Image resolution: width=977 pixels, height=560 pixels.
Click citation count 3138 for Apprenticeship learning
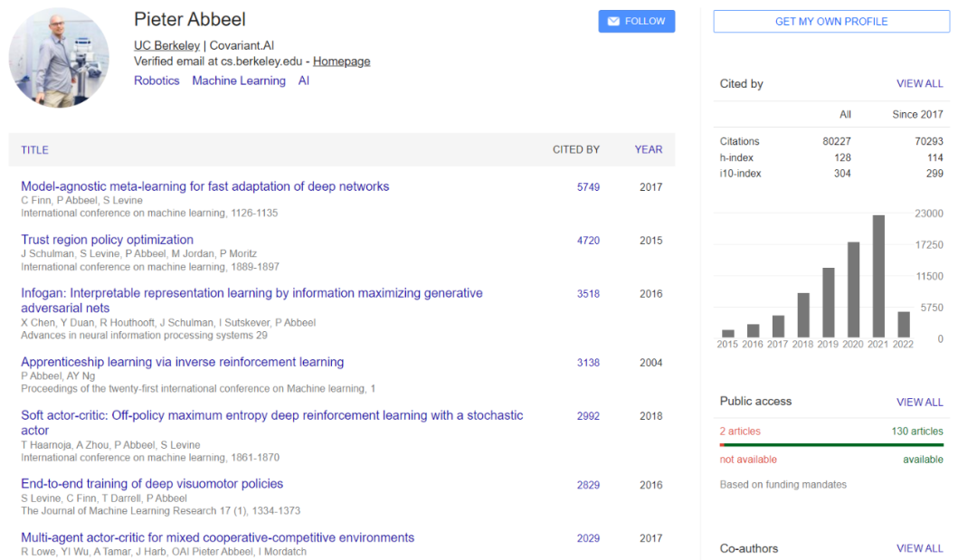coord(588,363)
